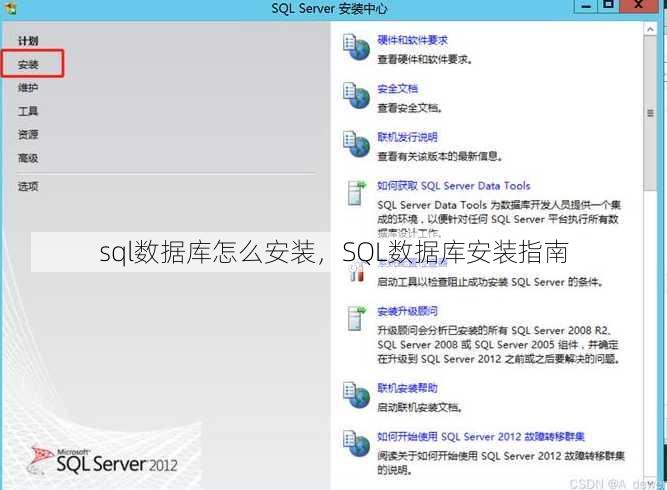Close the SQL Server 安装中心 window

[638, 5]
